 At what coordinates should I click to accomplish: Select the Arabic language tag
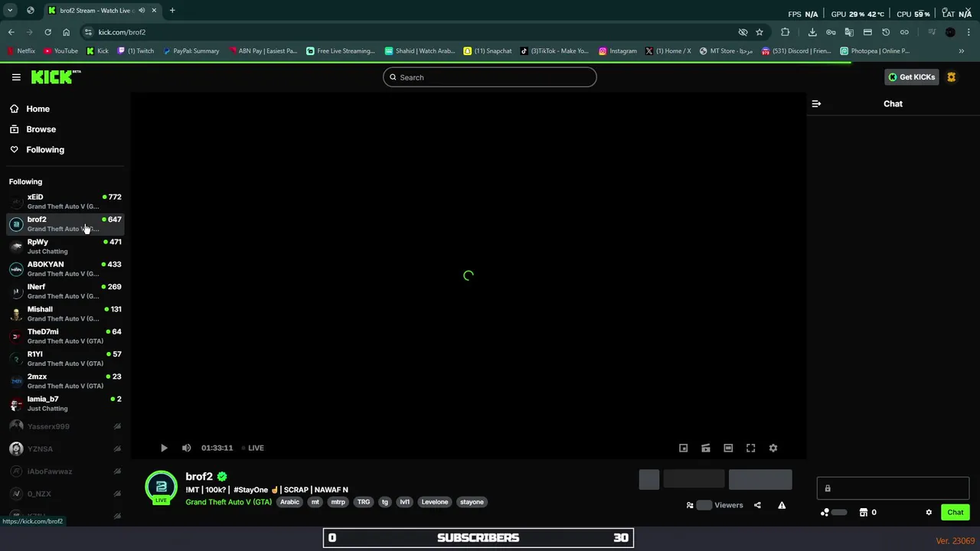coord(289,502)
